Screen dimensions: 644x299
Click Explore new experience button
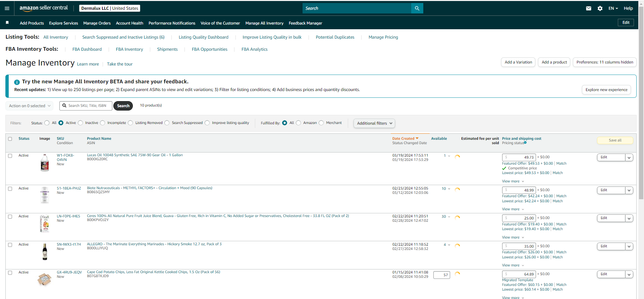606,90
